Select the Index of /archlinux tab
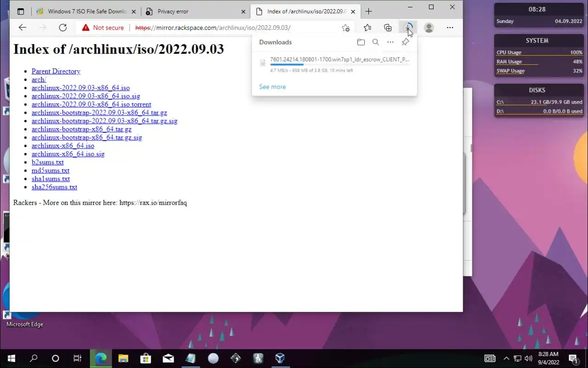The width and height of the screenshot is (588, 368). click(x=305, y=11)
